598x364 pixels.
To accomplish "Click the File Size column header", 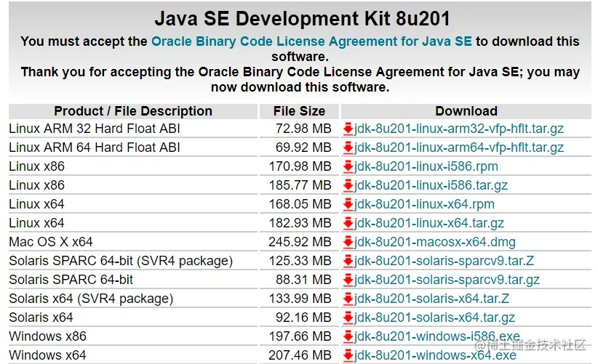I will click(x=300, y=111).
